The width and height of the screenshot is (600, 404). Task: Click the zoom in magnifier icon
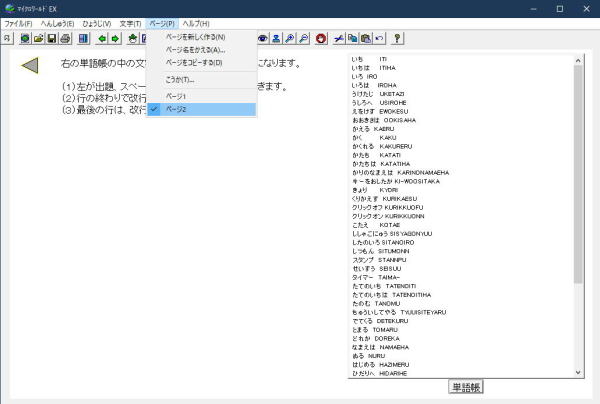coord(290,38)
